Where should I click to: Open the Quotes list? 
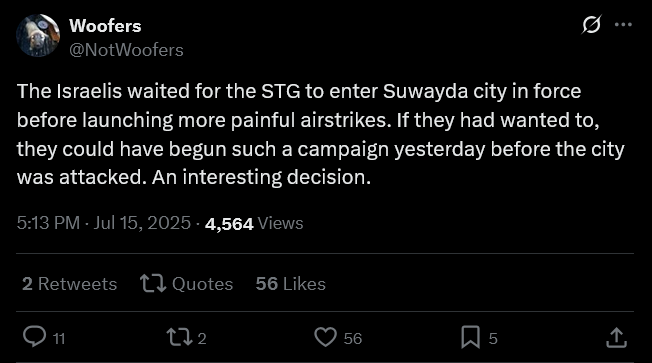point(203,284)
